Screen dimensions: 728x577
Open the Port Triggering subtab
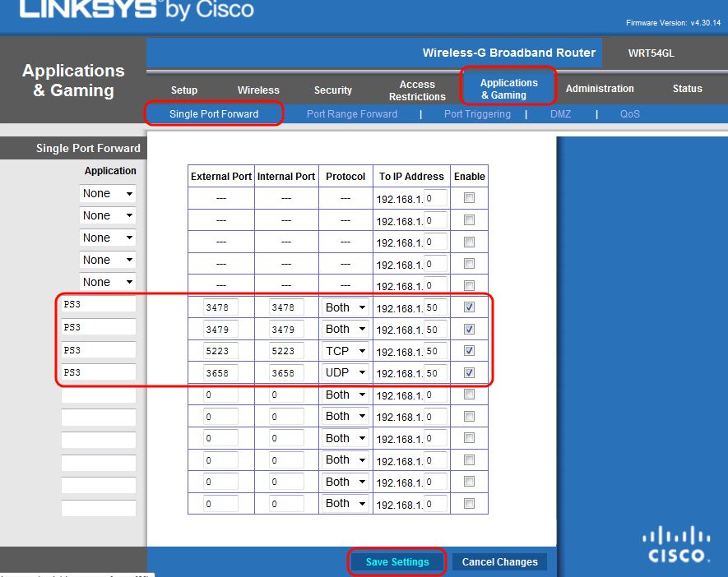(477, 114)
